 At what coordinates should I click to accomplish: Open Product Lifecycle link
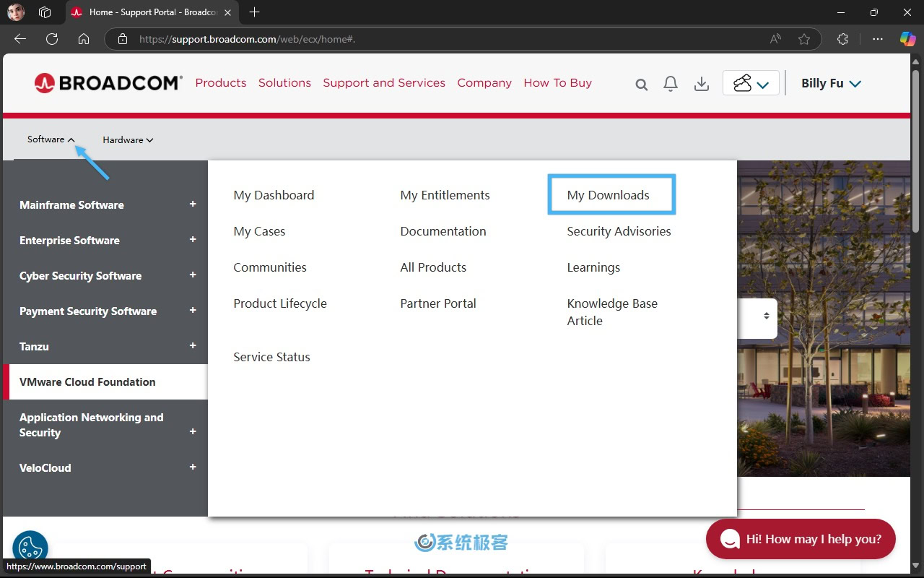pyautogui.click(x=280, y=303)
